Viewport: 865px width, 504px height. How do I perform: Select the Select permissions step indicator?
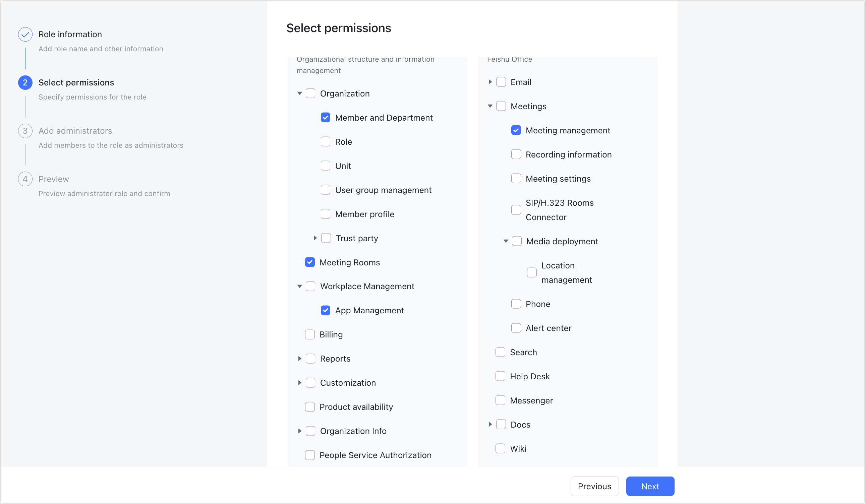coord(25,82)
